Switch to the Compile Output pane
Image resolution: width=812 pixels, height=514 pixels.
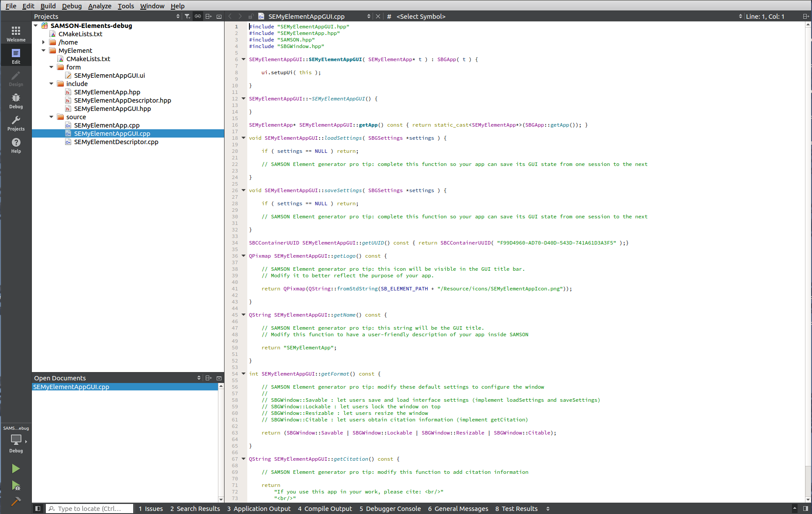tap(325, 508)
